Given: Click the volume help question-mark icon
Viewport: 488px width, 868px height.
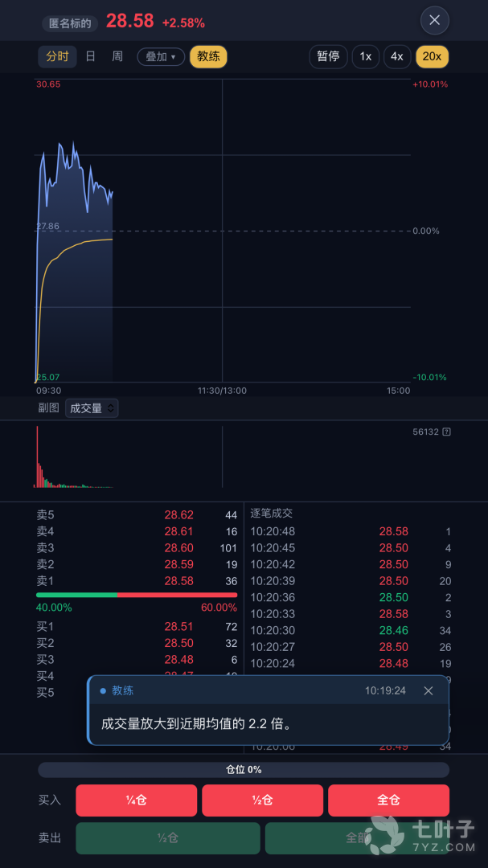Looking at the screenshot, I should [x=446, y=432].
